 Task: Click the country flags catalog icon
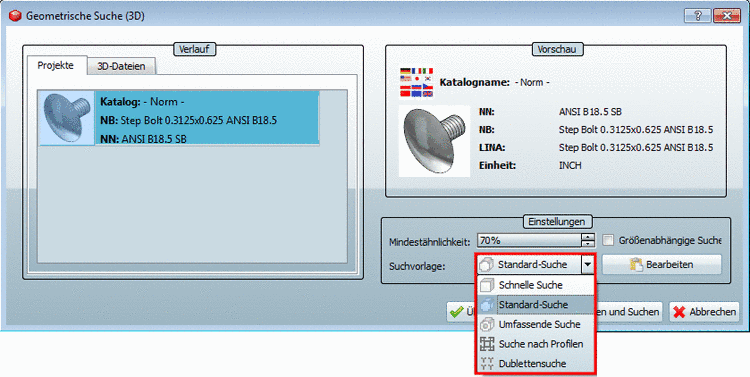416,82
